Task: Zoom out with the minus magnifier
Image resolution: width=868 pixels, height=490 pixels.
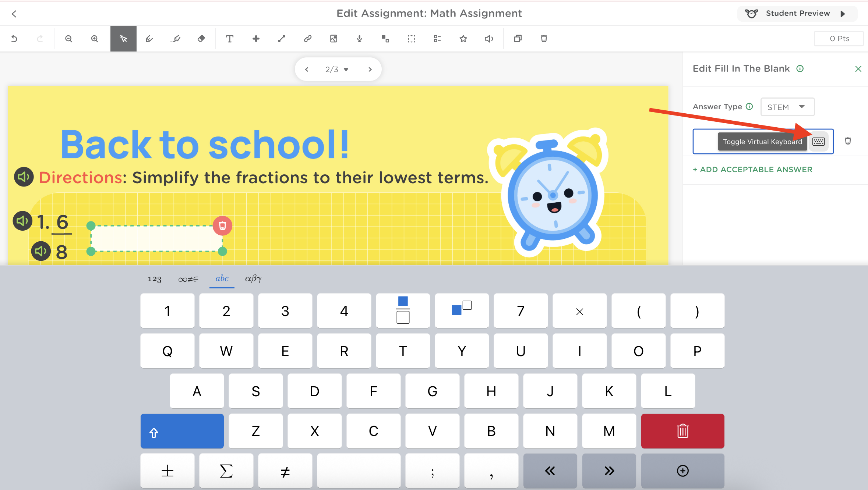Action: click(68, 39)
